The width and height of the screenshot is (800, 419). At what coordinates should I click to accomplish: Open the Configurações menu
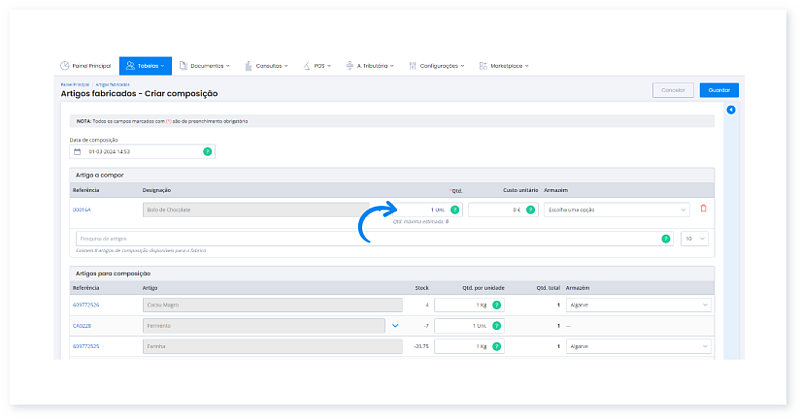tap(437, 66)
